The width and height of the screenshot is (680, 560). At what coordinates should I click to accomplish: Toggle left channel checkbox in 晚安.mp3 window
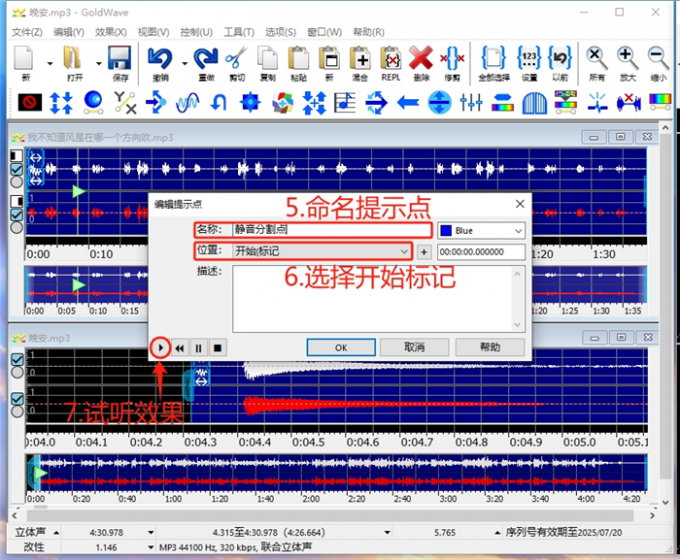[17, 360]
